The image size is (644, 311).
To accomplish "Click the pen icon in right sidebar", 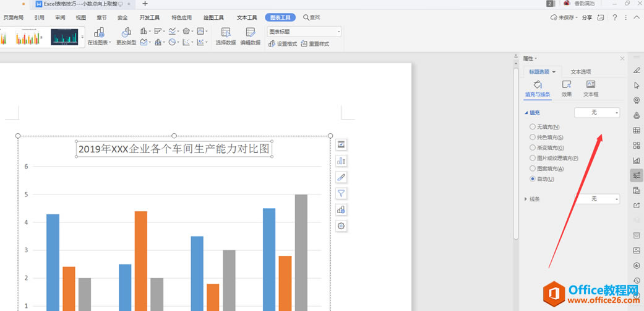I will point(637,70).
